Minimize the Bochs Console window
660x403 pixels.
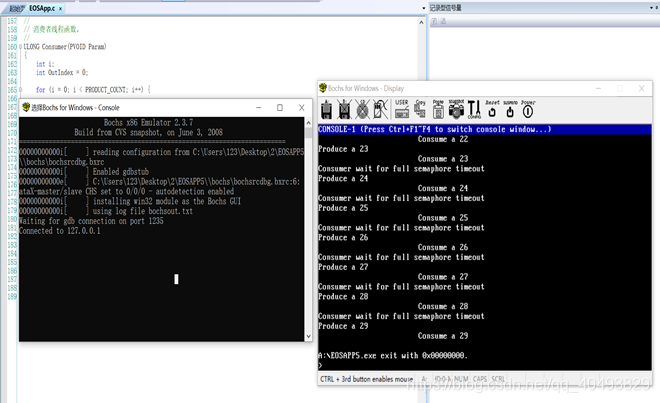coord(258,108)
